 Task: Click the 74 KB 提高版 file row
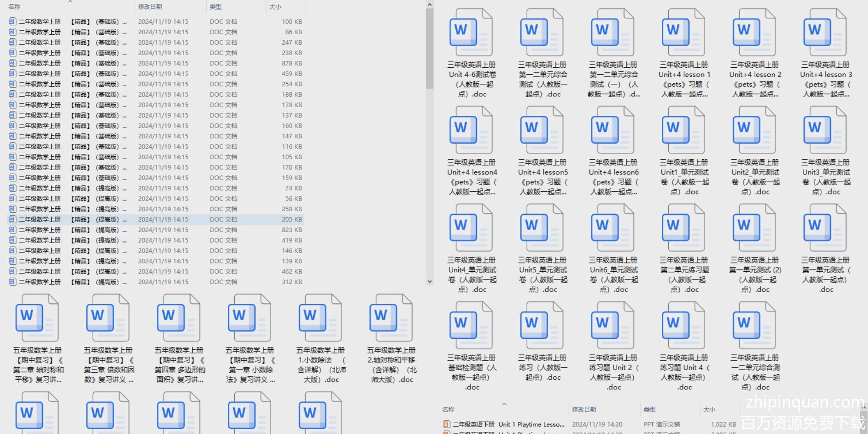pyautogui.click(x=155, y=188)
